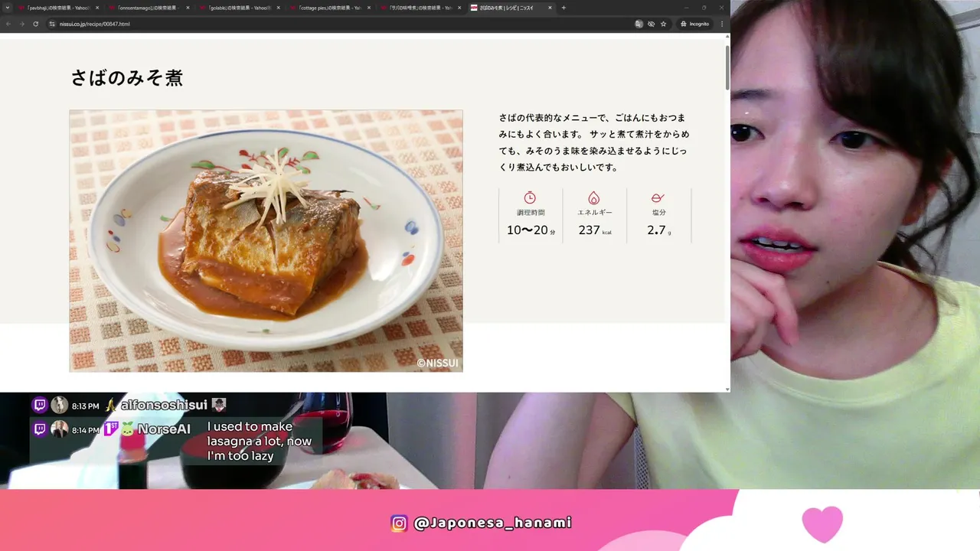The image size is (980, 551).
Task: Select the 2.7 g salt value
Action: click(x=659, y=230)
